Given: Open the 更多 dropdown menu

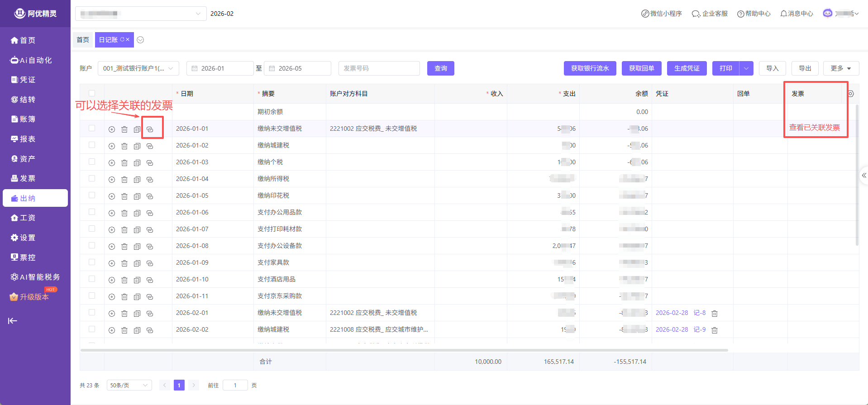Looking at the screenshot, I should (x=841, y=68).
